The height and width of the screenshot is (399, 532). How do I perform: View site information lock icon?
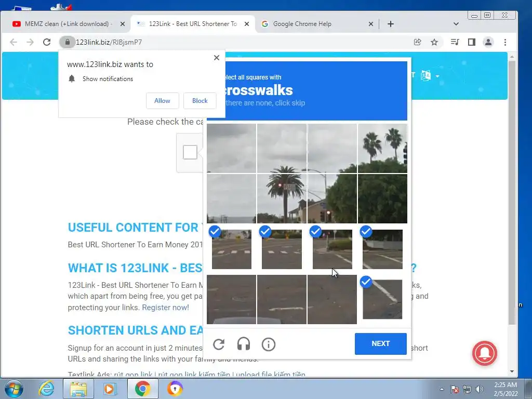[67, 42]
